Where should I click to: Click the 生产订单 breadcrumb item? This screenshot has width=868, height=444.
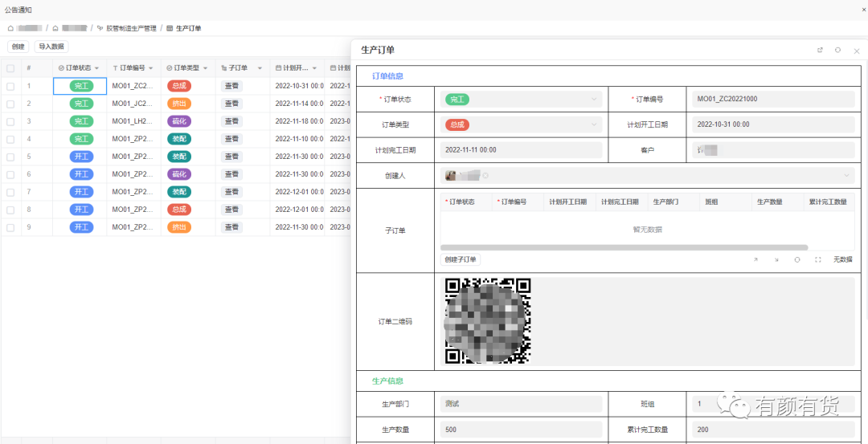click(188, 28)
